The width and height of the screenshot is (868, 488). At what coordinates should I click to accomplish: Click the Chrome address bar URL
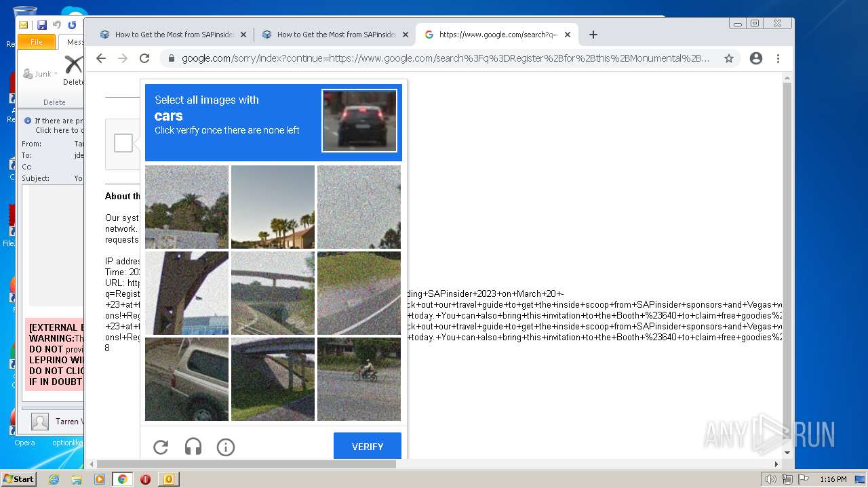pos(445,58)
